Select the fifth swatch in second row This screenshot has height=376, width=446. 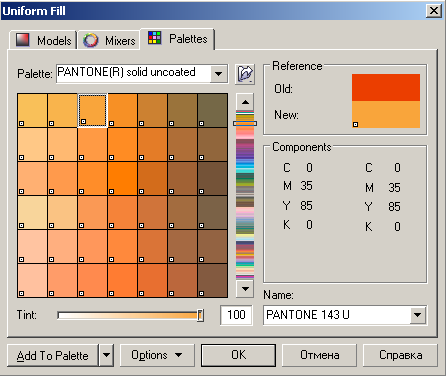click(153, 144)
